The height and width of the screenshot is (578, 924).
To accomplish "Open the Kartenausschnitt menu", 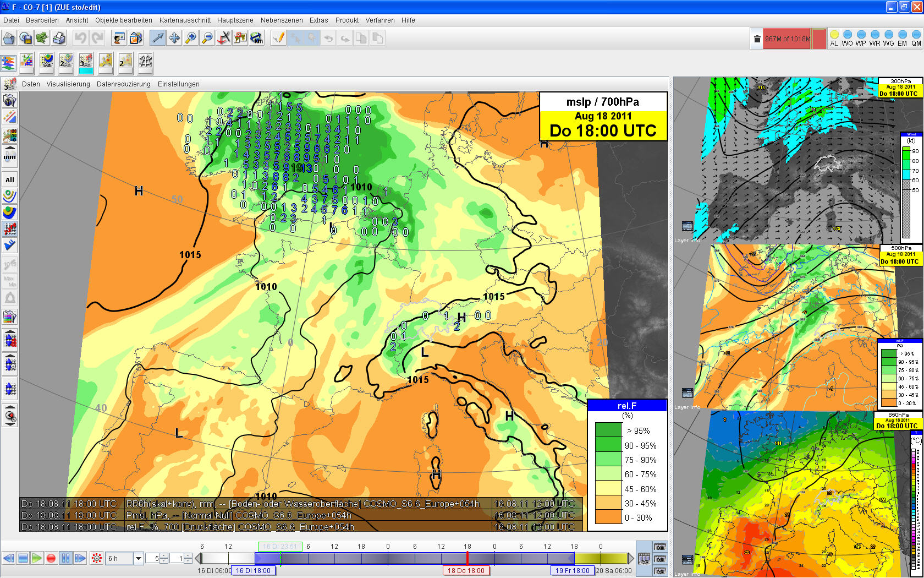I will [x=185, y=20].
